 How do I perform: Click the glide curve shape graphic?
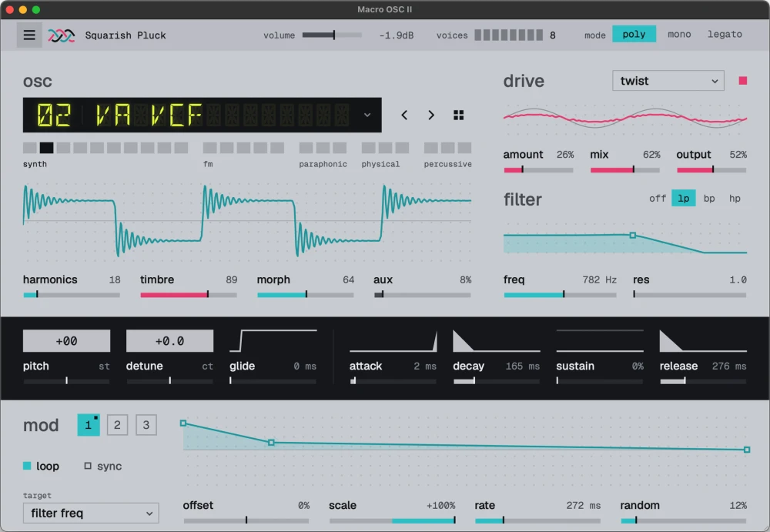pyautogui.click(x=273, y=340)
